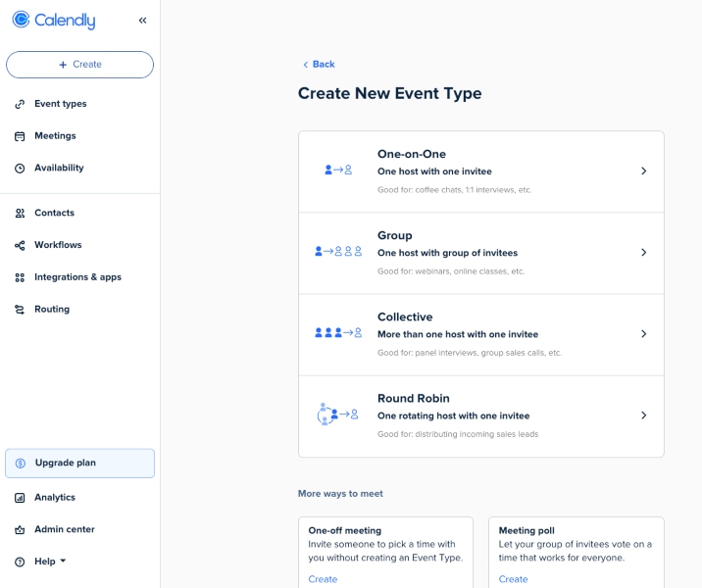Open One-on-One via right chevron
Screen dimensions: 702x588
pos(643,171)
